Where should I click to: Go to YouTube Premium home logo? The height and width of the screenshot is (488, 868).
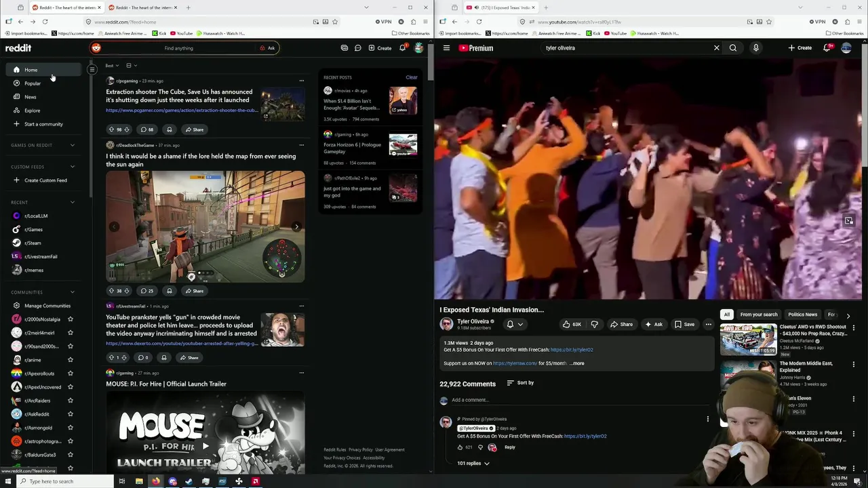click(x=476, y=48)
